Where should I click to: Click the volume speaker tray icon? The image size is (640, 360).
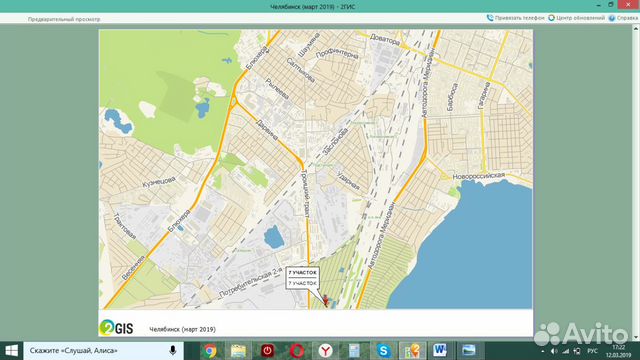click(554, 351)
